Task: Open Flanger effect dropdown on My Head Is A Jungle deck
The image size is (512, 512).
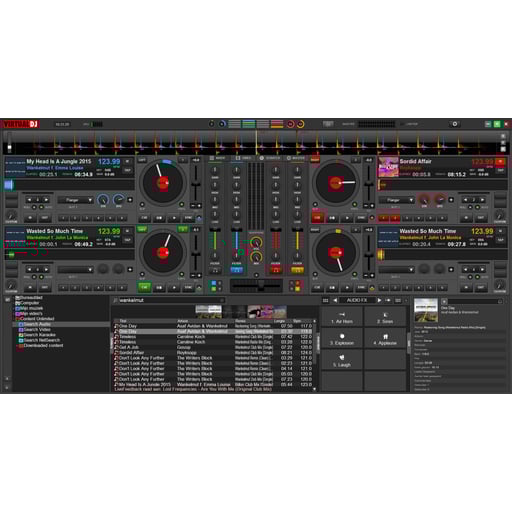Action: click(x=75, y=200)
